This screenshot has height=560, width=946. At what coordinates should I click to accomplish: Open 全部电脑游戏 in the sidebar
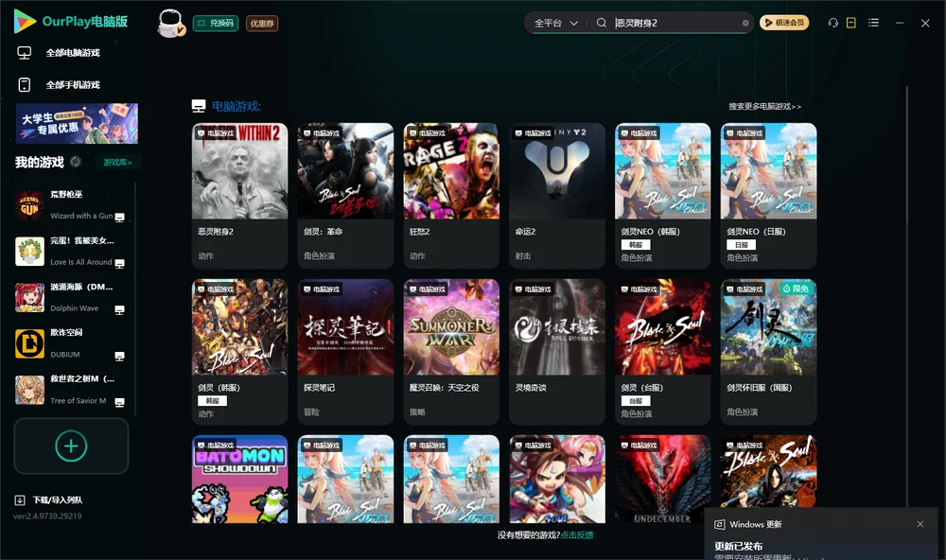point(73,53)
